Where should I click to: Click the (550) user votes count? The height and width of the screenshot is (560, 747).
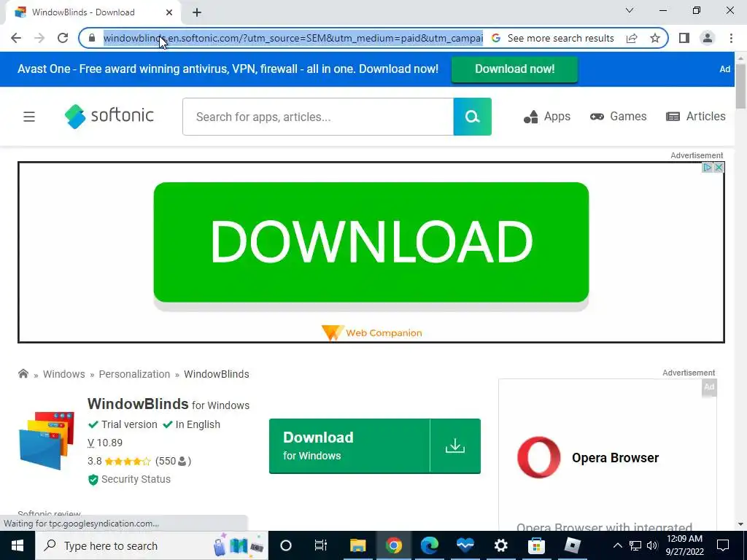(x=173, y=461)
